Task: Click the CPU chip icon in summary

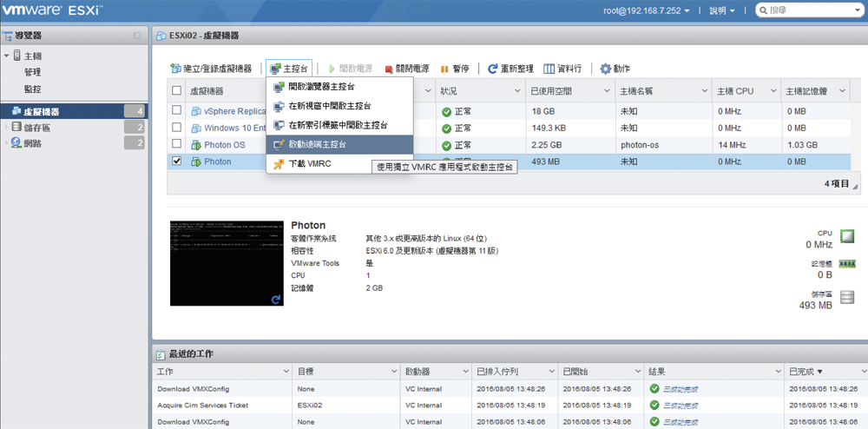Action: click(847, 236)
